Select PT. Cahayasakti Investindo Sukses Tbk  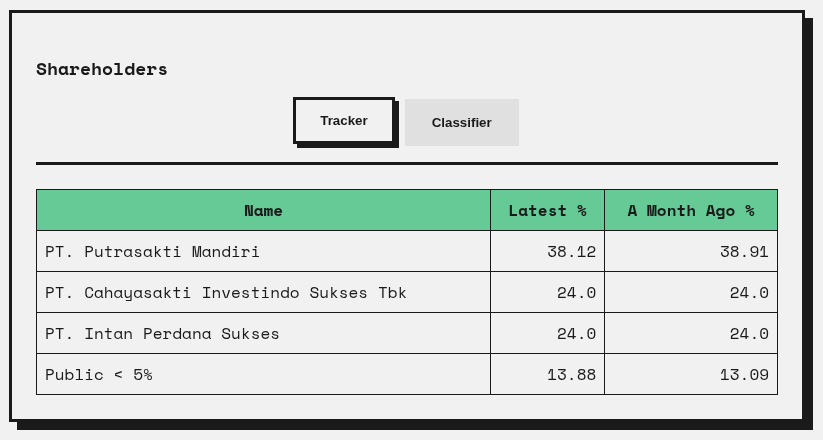point(226,293)
